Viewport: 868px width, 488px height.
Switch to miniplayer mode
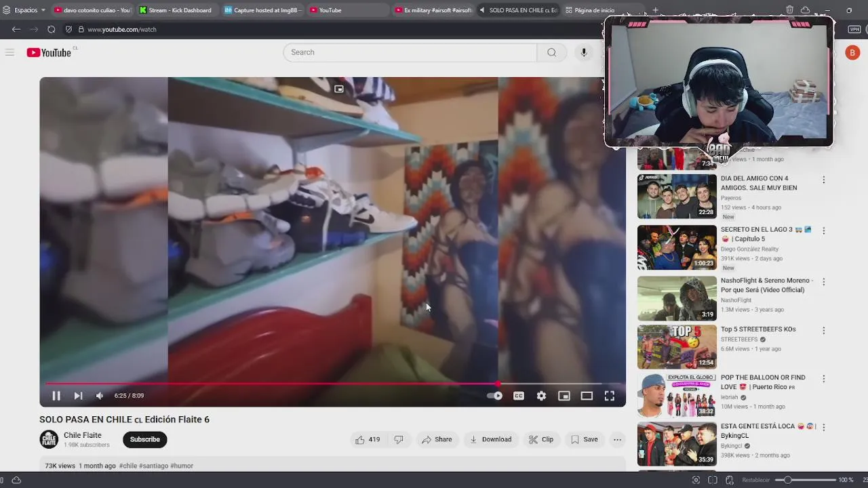(x=564, y=396)
